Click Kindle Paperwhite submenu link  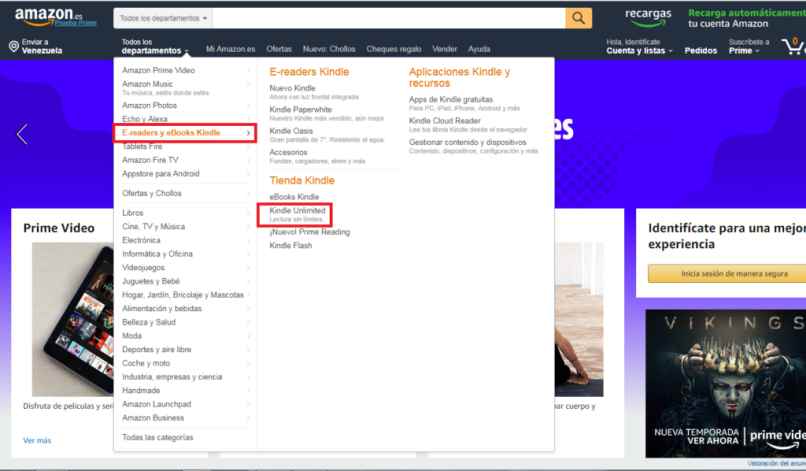[x=301, y=110]
